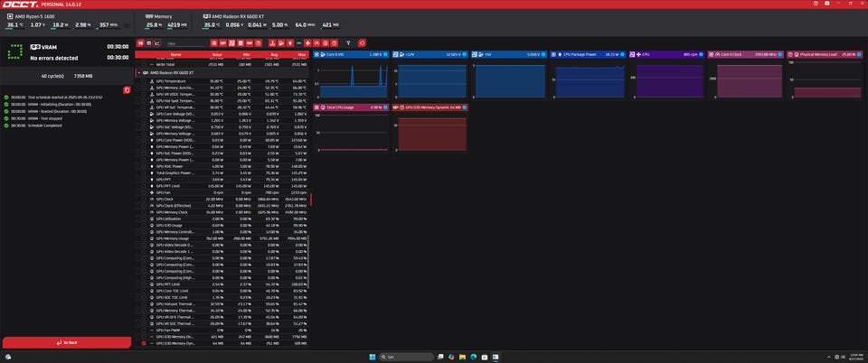Select the "Schedule Completed" log entry
This screenshot has width=868, height=363.
tap(45, 126)
